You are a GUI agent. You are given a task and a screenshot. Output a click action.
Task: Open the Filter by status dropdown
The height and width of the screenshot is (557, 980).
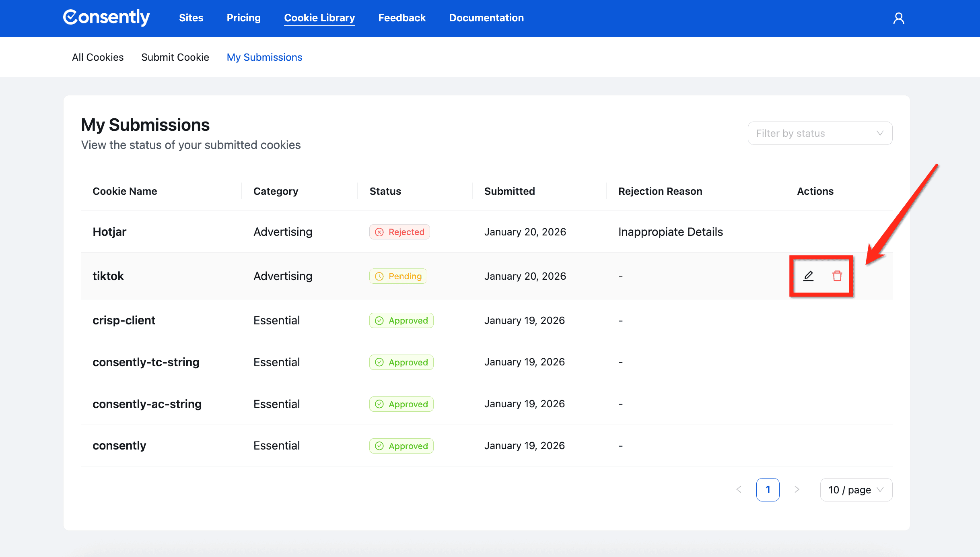tap(820, 133)
